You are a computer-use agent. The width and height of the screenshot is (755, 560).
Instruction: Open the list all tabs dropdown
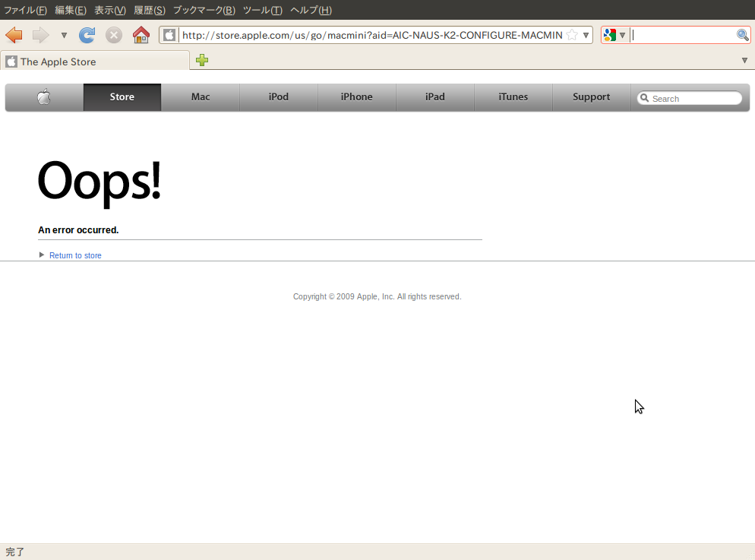(744, 60)
